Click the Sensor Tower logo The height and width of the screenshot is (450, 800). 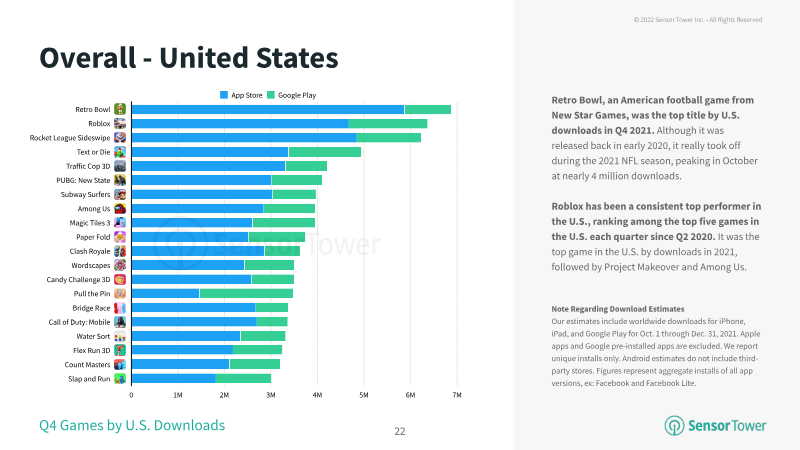(715, 426)
